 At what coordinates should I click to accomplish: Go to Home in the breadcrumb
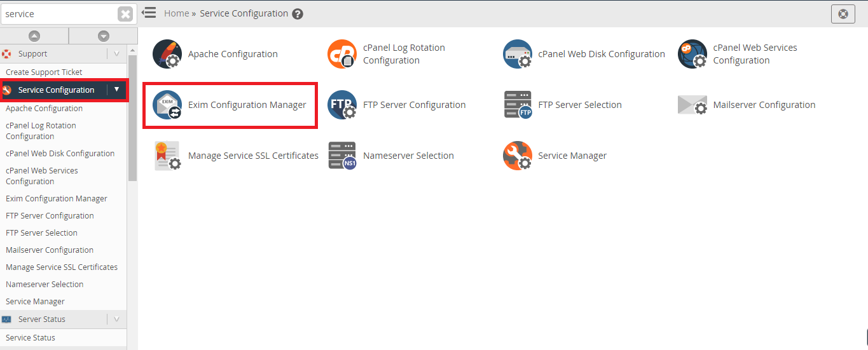[176, 13]
